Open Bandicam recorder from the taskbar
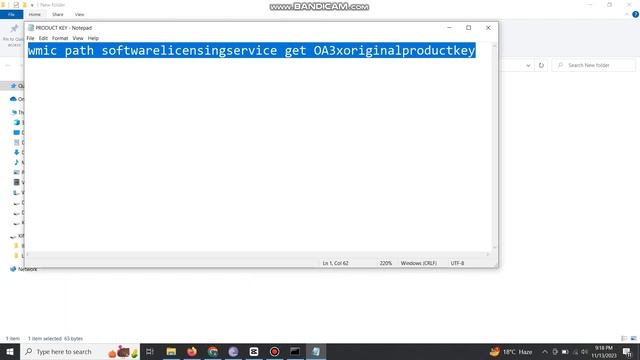This screenshot has height=360, width=640. [x=275, y=351]
